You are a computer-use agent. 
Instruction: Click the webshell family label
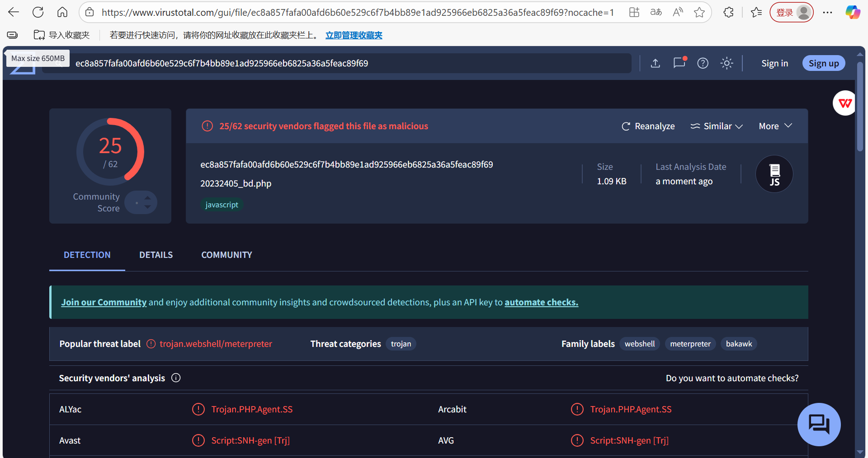point(640,344)
